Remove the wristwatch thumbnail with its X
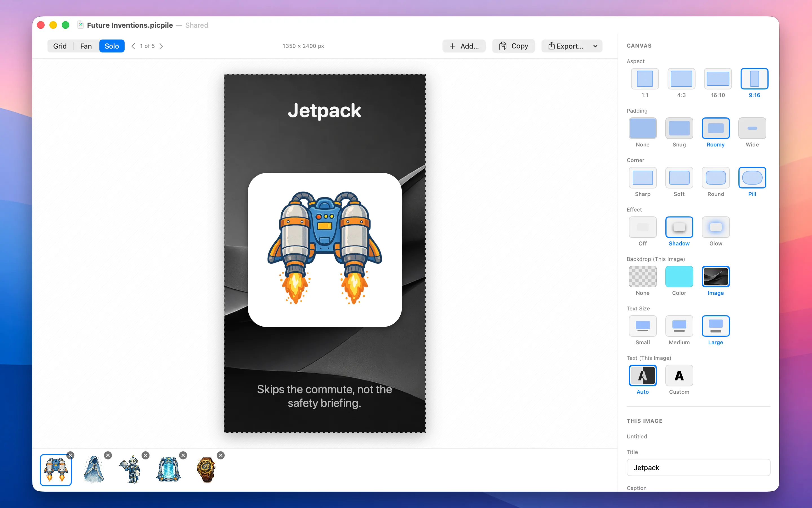This screenshot has height=508, width=812. click(x=220, y=455)
